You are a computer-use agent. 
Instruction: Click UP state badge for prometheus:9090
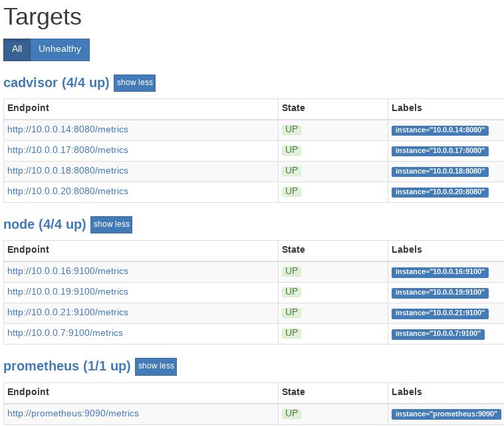291,414
